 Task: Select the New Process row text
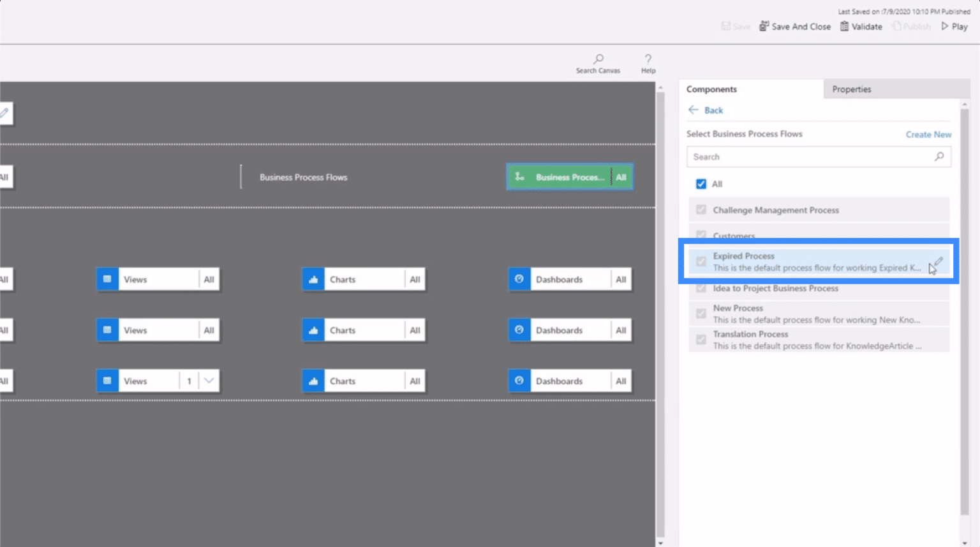[738, 308]
